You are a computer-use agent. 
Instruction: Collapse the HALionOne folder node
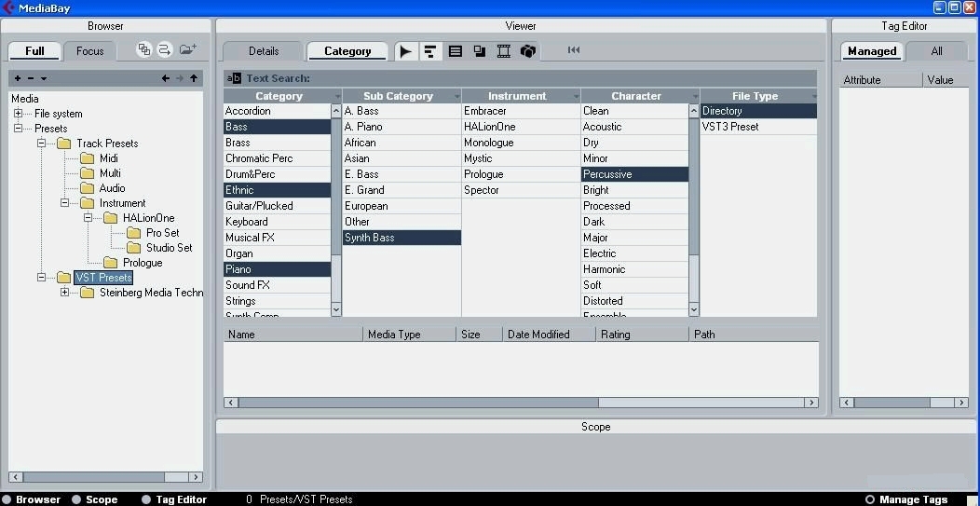pos(88,218)
